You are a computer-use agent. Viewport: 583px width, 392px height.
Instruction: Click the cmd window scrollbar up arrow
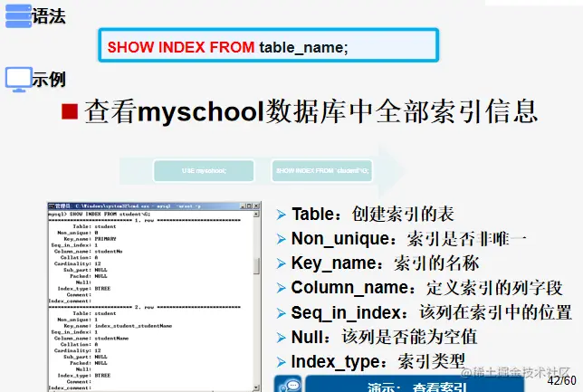(256, 215)
